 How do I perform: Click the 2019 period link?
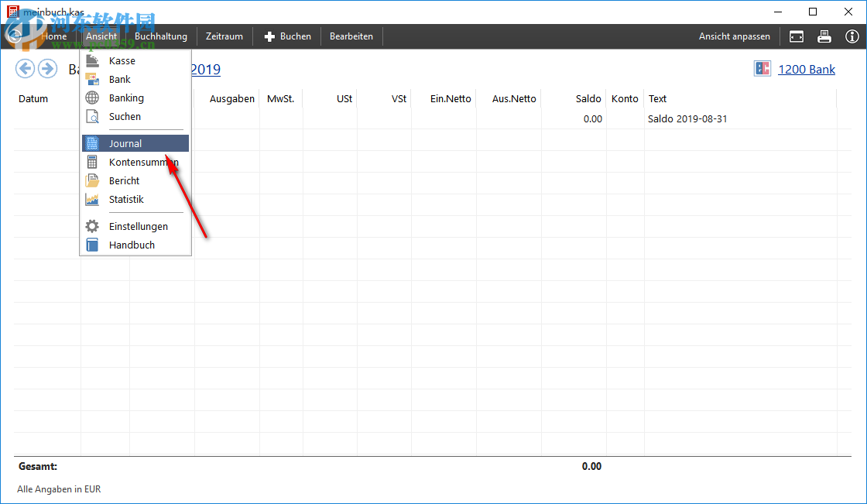pyautogui.click(x=206, y=69)
